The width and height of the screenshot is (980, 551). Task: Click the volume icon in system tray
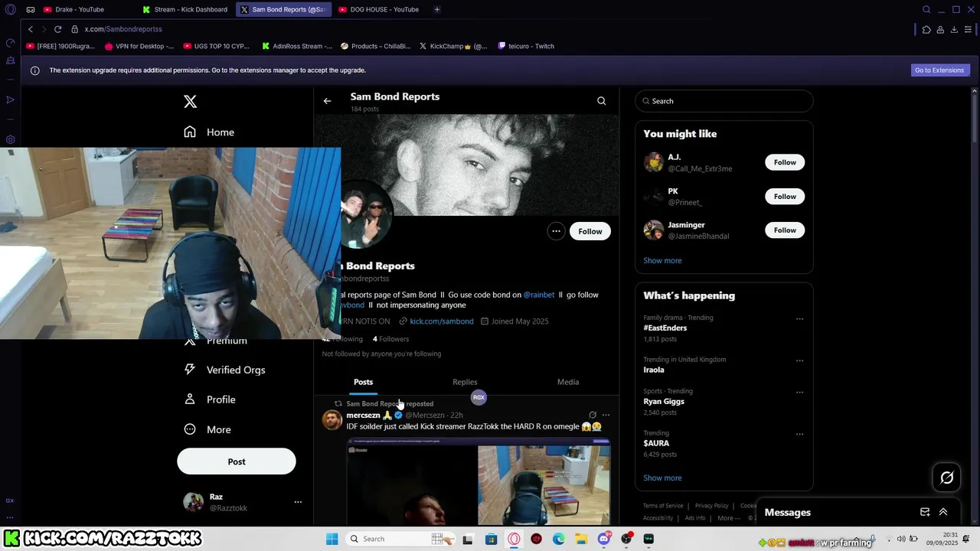901,539
